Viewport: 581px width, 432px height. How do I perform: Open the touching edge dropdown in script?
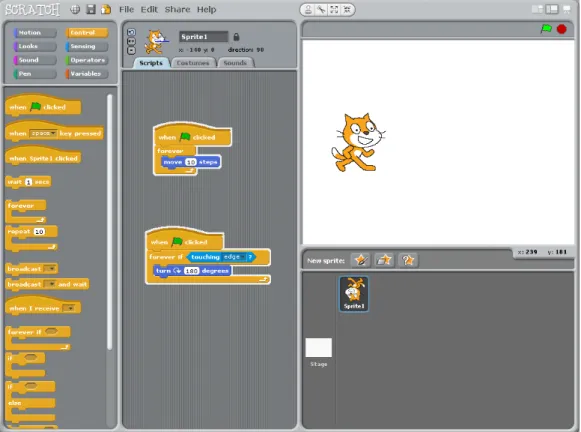click(x=234, y=257)
